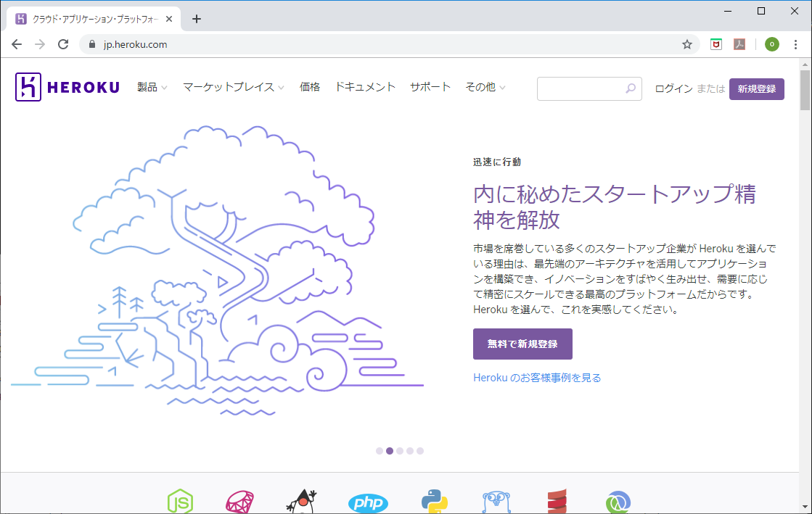Open the McAfee extension icon
812x514 pixels.
click(x=715, y=44)
